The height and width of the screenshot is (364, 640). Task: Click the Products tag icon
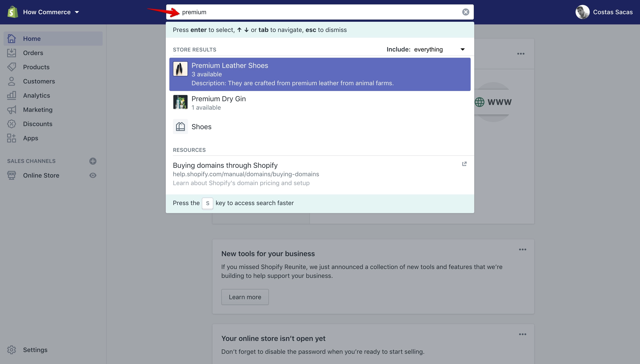click(12, 67)
